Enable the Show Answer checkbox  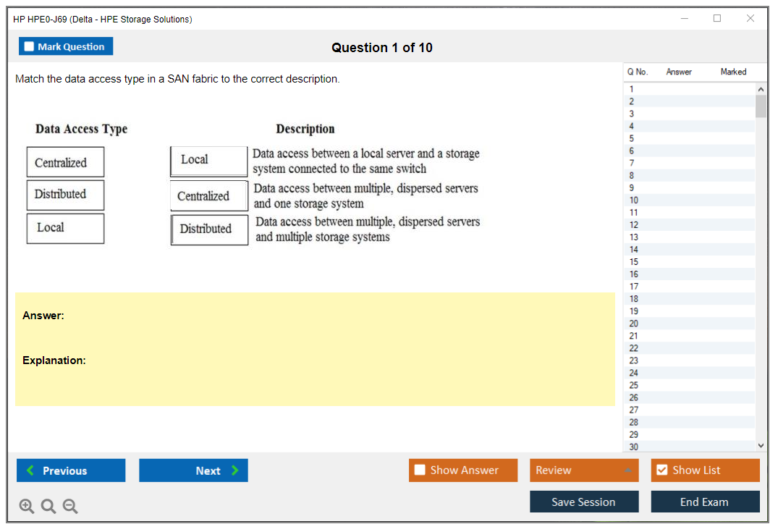420,470
